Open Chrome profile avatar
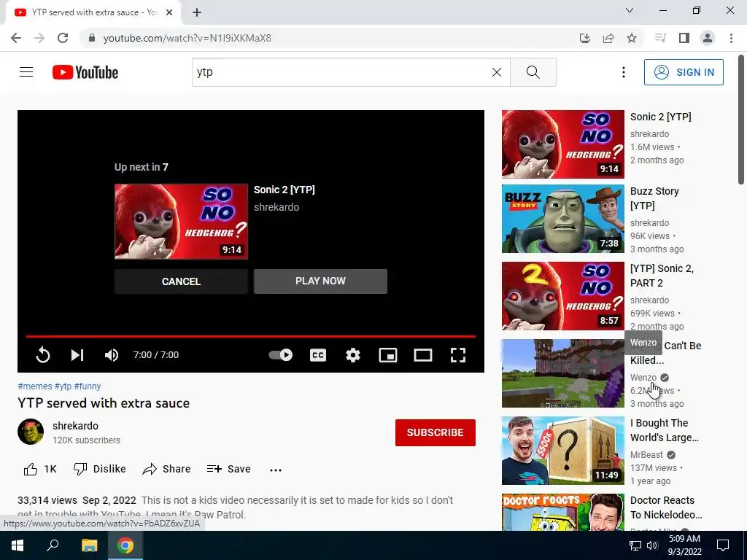The height and width of the screenshot is (560, 747). [708, 38]
